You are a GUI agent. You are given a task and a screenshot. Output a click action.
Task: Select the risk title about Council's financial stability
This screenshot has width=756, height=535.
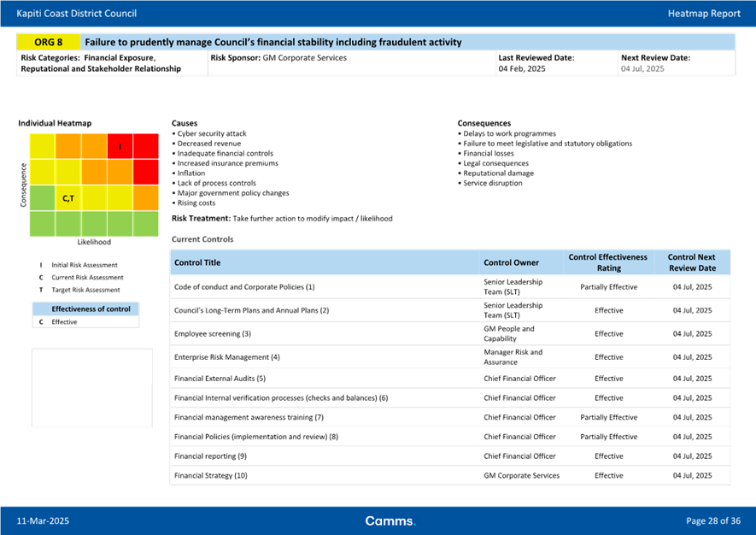(273, 42)
